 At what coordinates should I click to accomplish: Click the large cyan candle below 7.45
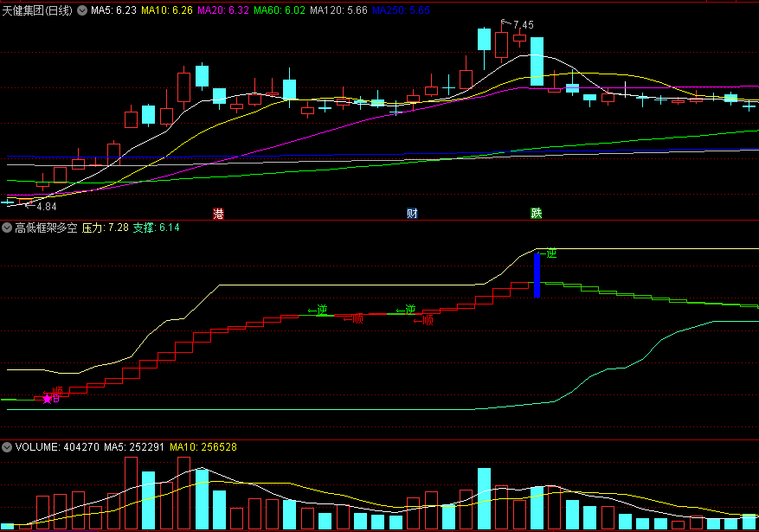[537, 61]
